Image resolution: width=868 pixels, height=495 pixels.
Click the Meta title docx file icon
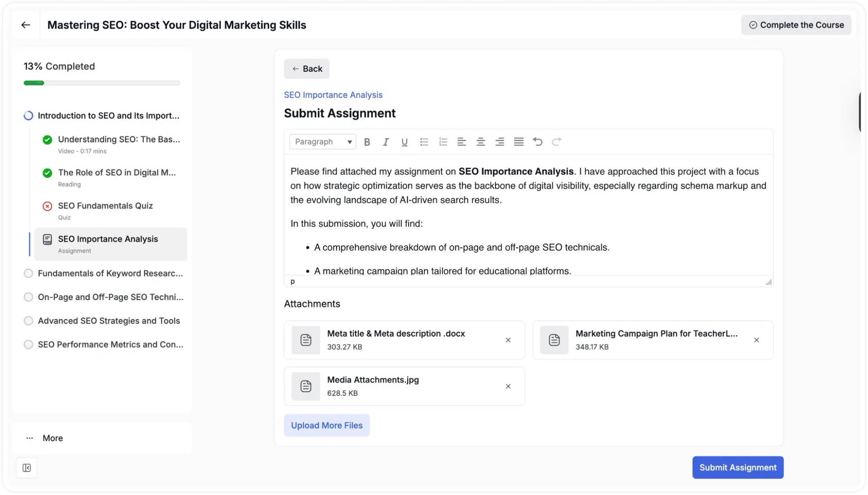[x=306, y=340]
